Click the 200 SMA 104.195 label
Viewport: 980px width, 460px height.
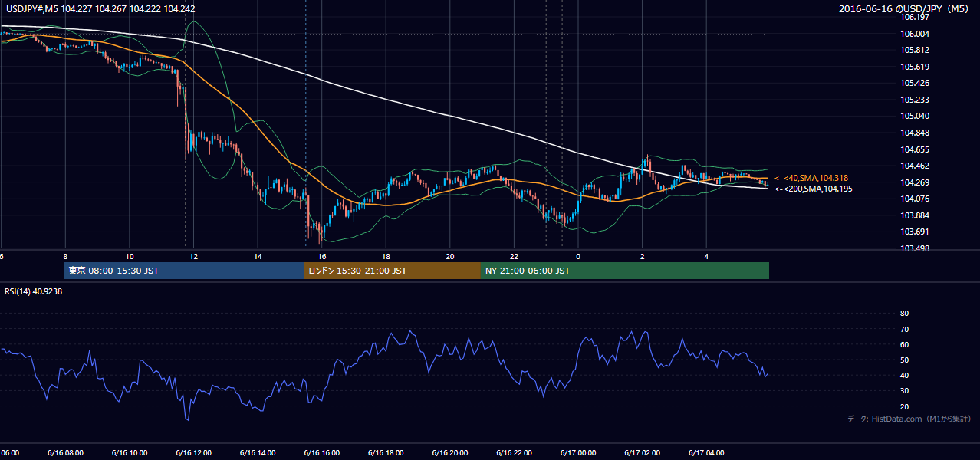pos(813,189)
